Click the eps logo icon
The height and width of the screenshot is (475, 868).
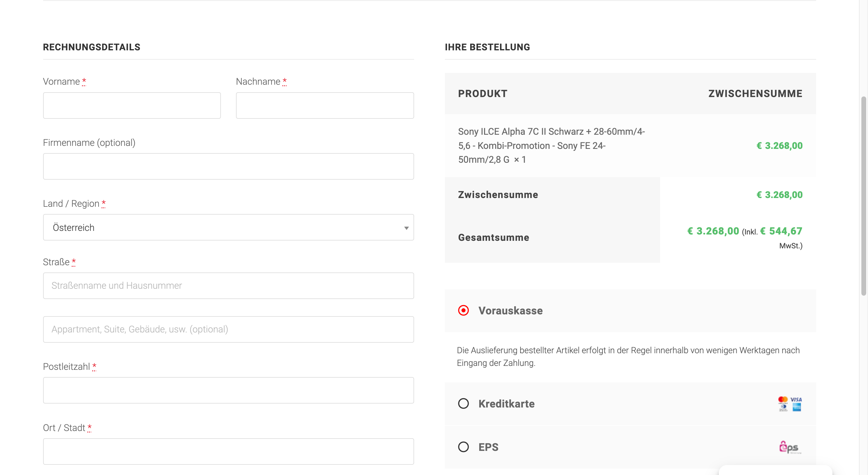point(790,447)
